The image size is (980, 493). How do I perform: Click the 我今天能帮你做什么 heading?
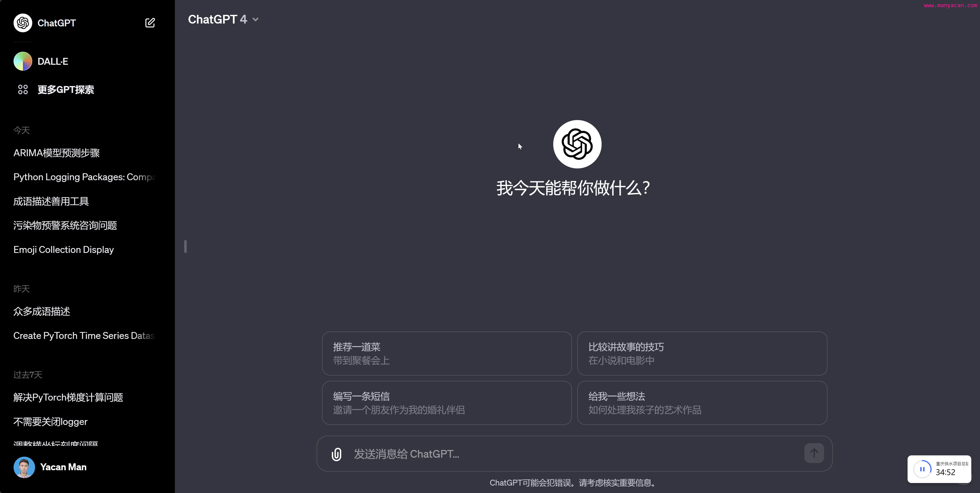click(x=573, y=188)
